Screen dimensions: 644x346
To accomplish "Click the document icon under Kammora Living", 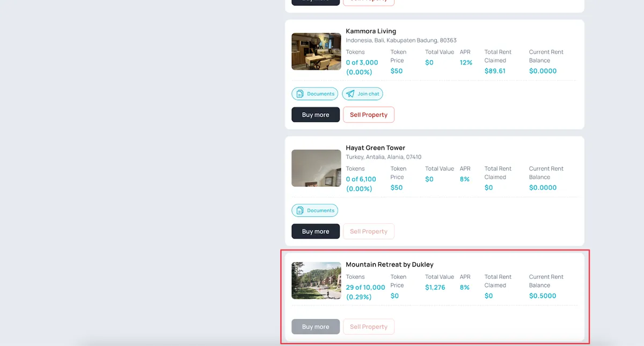I will click(x=300, y=94).
